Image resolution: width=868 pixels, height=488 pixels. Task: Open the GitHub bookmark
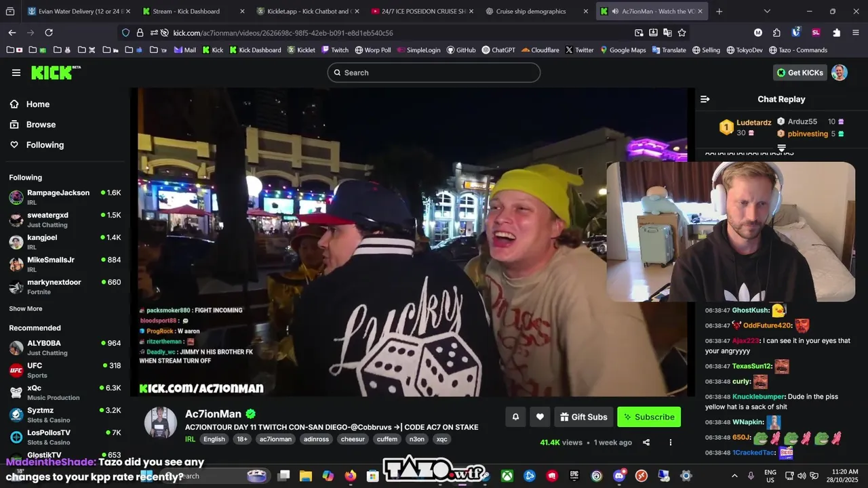coord(461,50)
